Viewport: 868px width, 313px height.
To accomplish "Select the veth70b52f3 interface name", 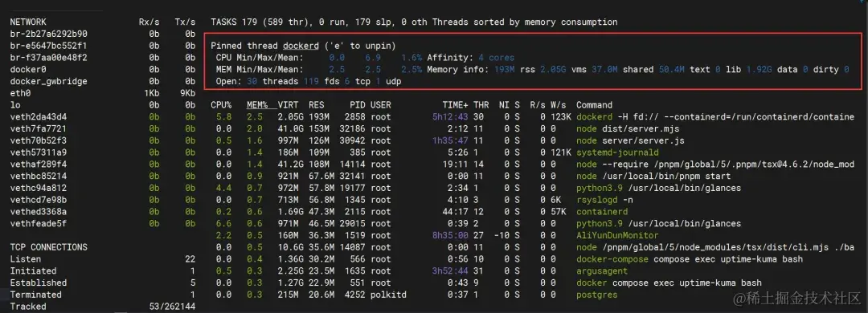I will coord(39,140).
